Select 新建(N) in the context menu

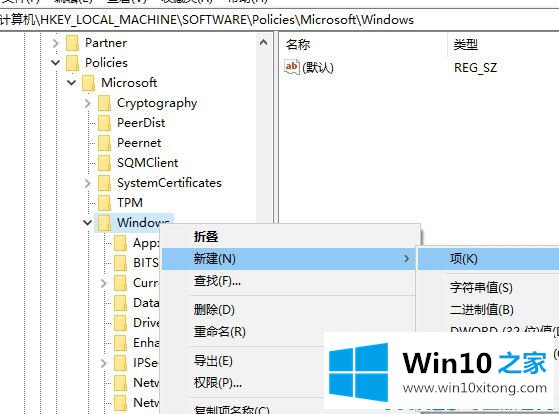click(289, 259)
